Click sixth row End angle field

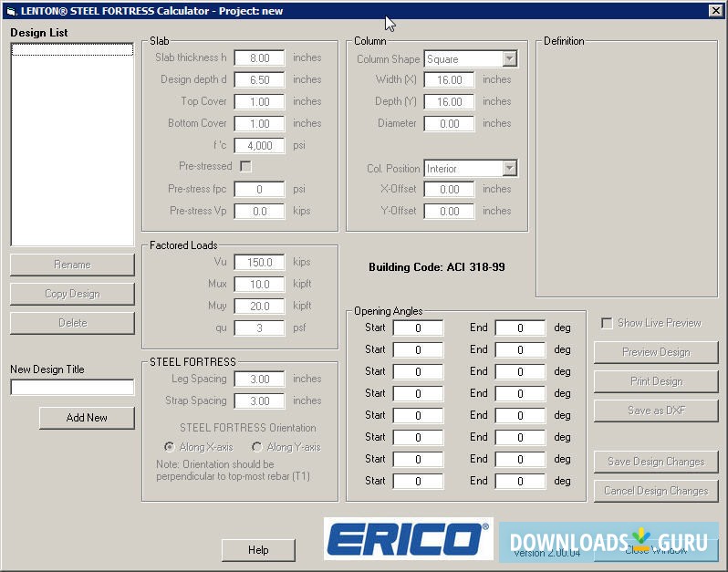[520, 437]
